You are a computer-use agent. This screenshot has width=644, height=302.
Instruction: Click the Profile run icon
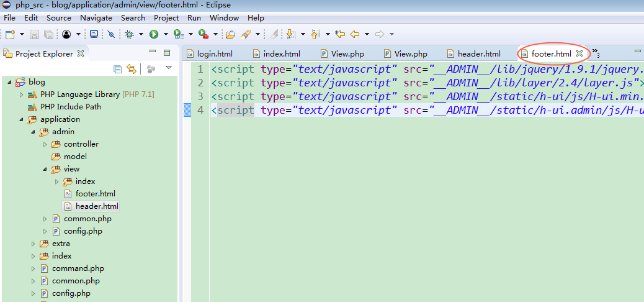click(x=178, y=34)
